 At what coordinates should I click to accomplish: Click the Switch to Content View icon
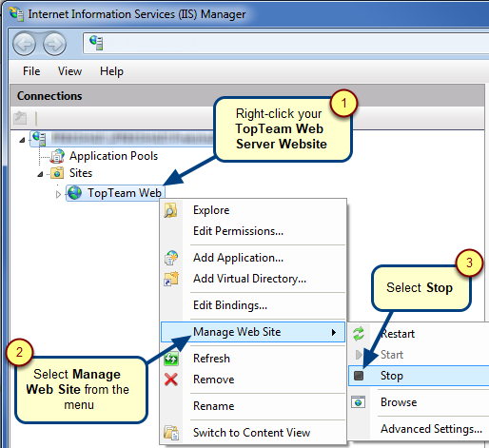(x=171, y=433)
